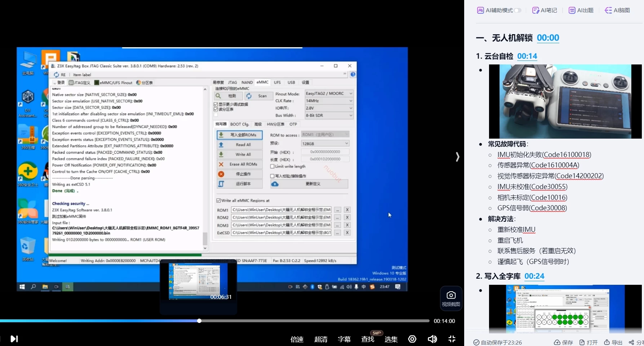The width and height of the screenshot is (644, 346).
Task: Click the 打开 file icon
Action: [x=582, y=342]
